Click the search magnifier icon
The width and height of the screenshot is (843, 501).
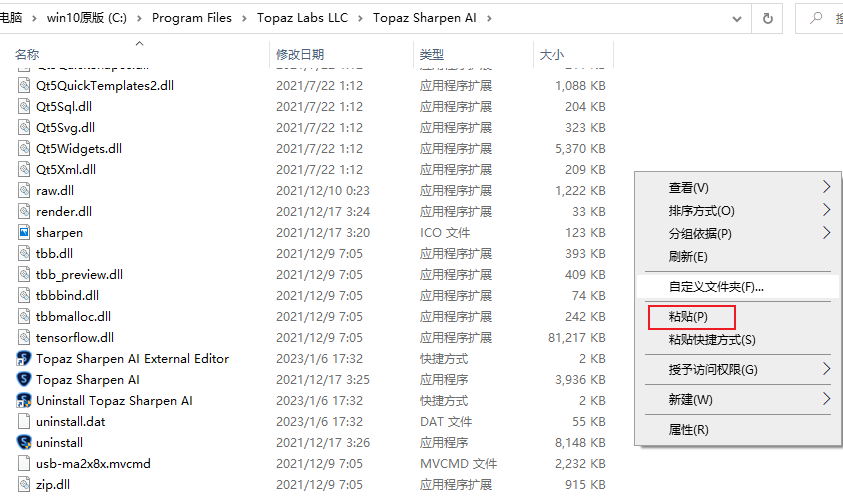point(816,18)
